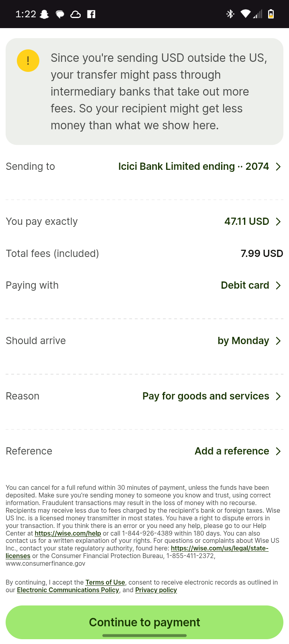Tap the Wi-Fi status icon
The image size is (289, 644).
click(245, 14)
